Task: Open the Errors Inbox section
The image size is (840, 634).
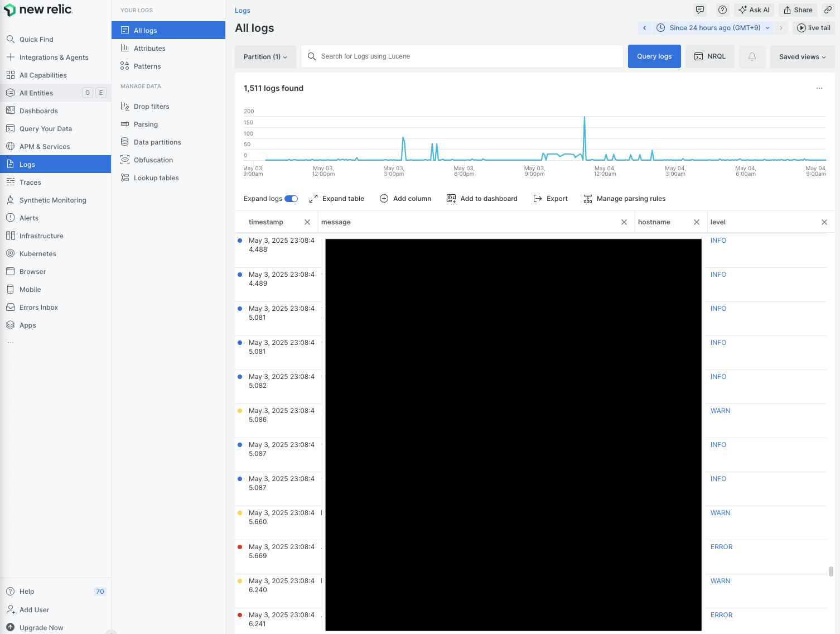Action: 38,307
